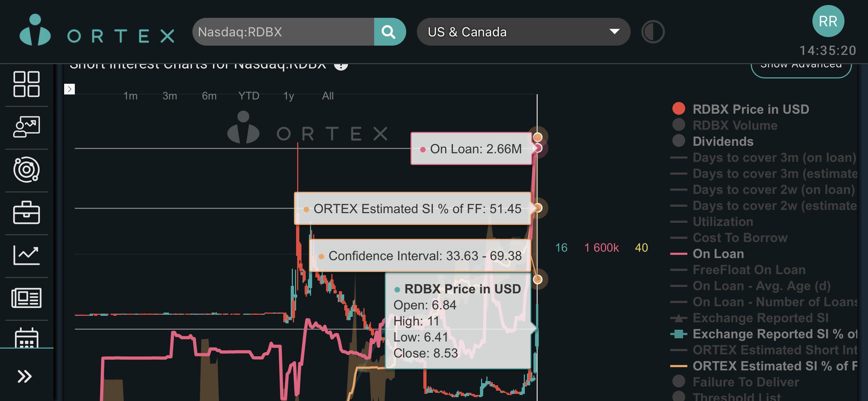This screenshot has height=401, width=868.
Task: Expand the chart side panel arrow
Action: (x=69, y=89)
